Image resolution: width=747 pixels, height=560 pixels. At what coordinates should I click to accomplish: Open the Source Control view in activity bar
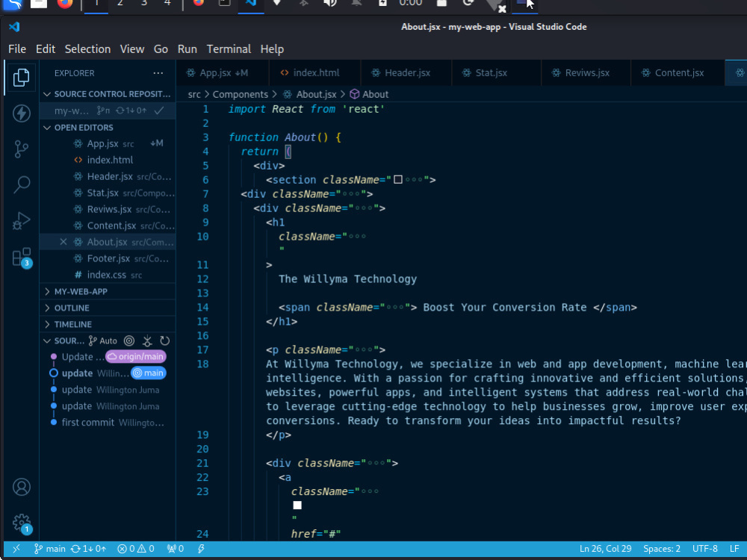point(21,149)
